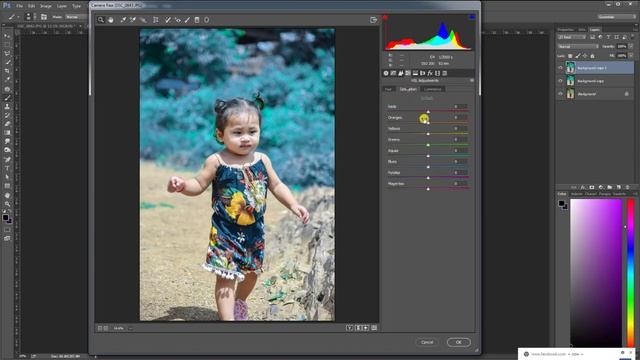Click the foreground color swatch in Color panel

pos(562,203)
